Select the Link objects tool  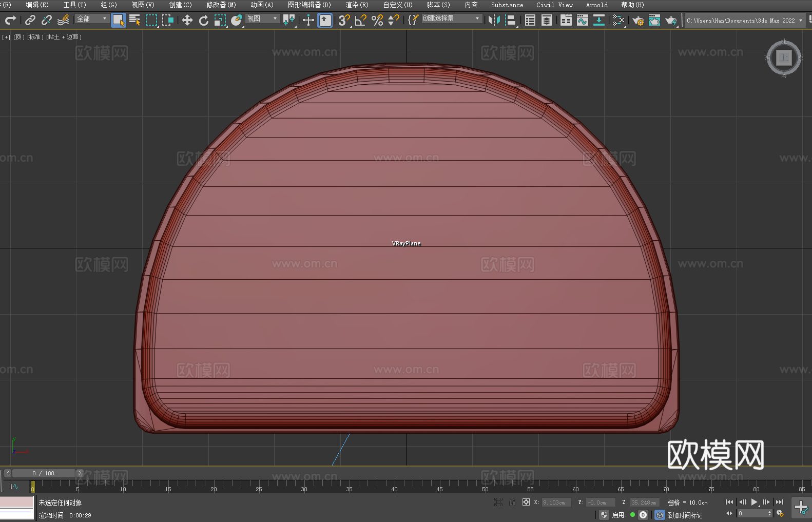click(x=30, y=20)
